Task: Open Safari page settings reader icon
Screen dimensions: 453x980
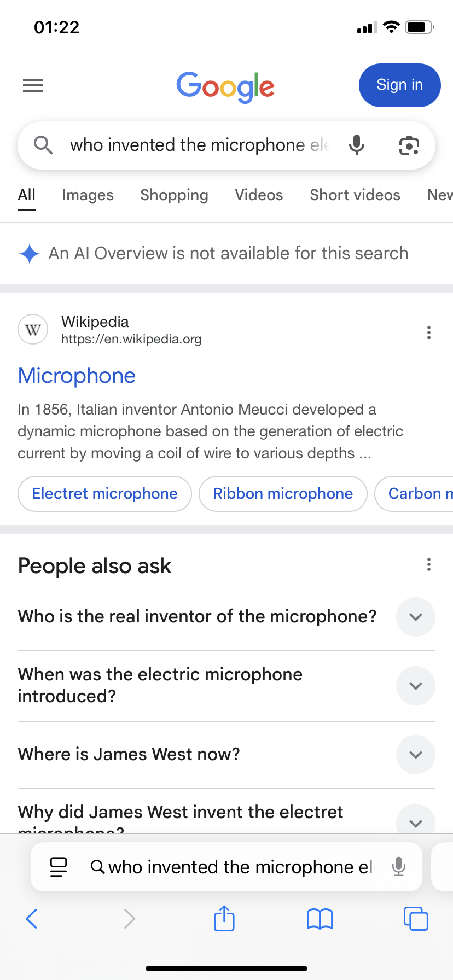Action: click(59, 867)
